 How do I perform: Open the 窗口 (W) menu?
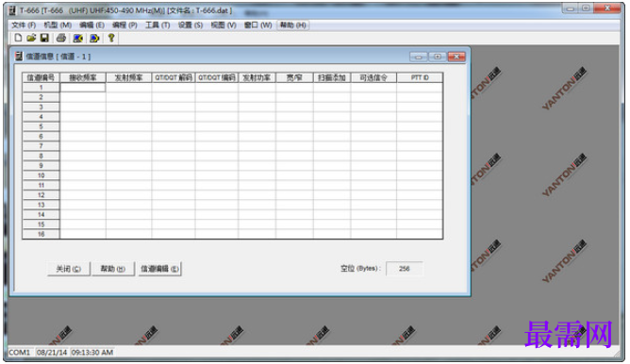coord(258,25)
